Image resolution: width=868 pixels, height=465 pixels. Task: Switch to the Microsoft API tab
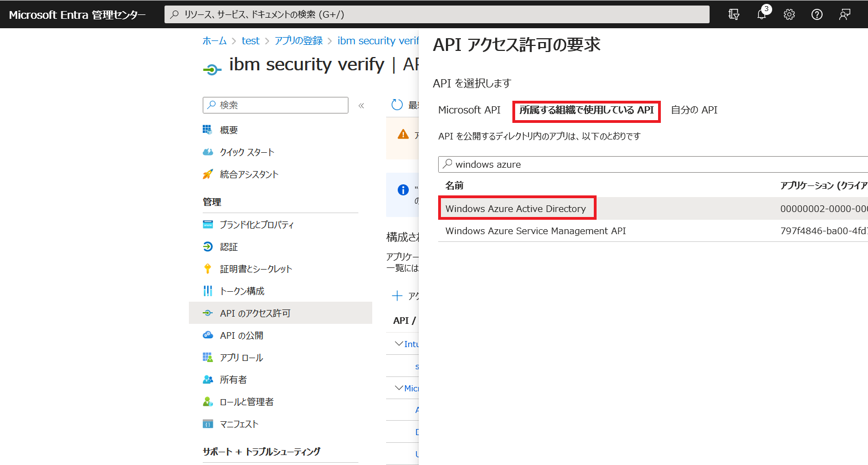(x=469, y=110)
